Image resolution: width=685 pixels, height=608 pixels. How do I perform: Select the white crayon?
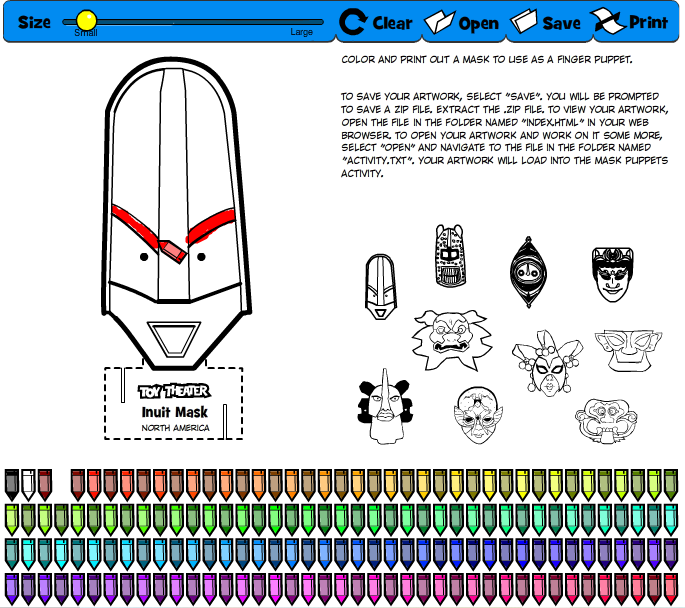coord(28,485)
